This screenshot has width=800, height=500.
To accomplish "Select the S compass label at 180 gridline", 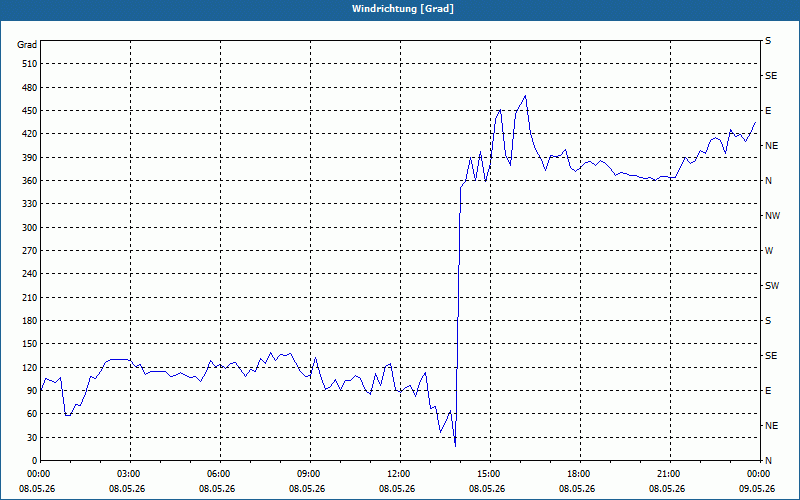I will pyautogui.click(x=768, y=321).
